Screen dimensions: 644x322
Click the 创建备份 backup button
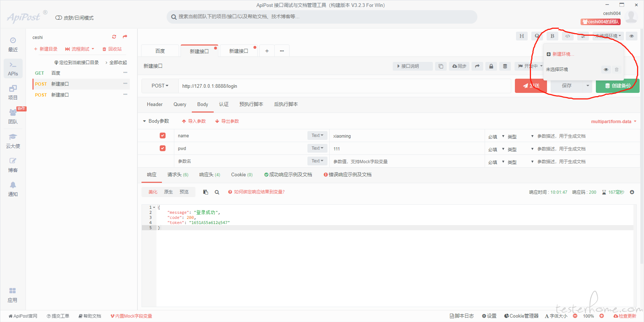[x=617, y=86]
